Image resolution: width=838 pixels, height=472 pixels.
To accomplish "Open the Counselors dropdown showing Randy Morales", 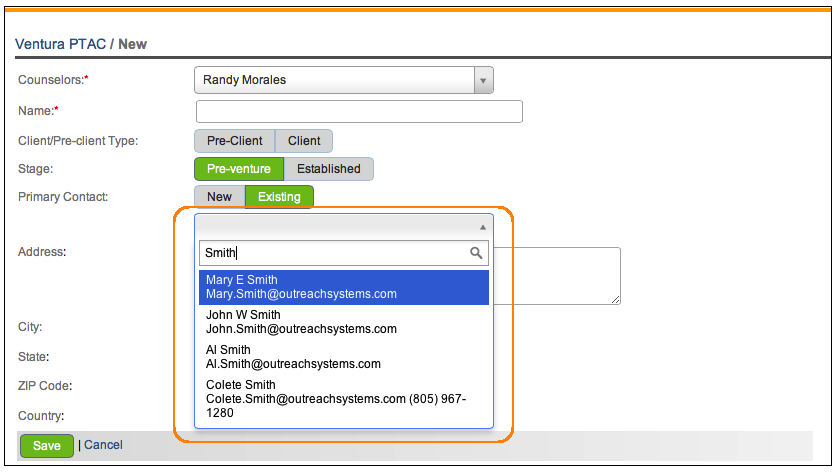I will point(343,80).
